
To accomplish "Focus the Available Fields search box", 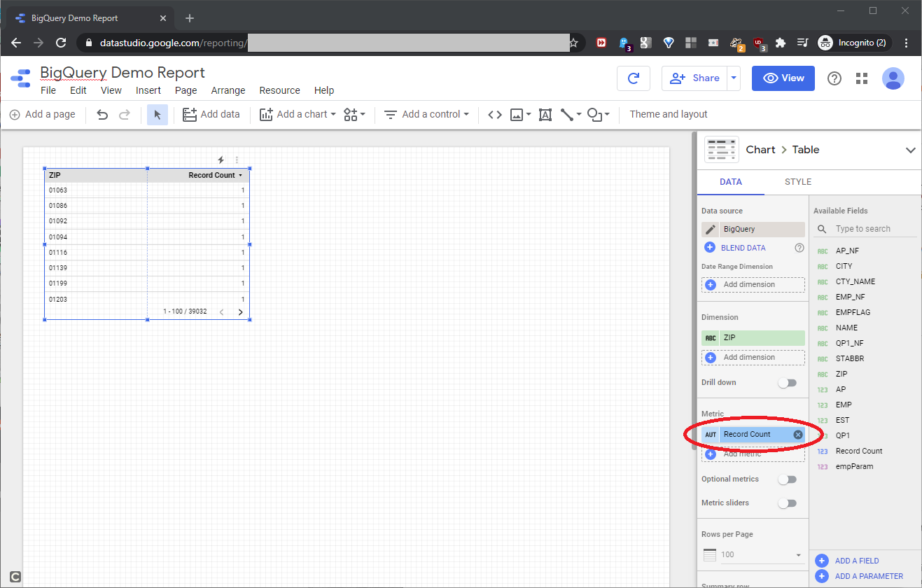I will coord(867,229).
